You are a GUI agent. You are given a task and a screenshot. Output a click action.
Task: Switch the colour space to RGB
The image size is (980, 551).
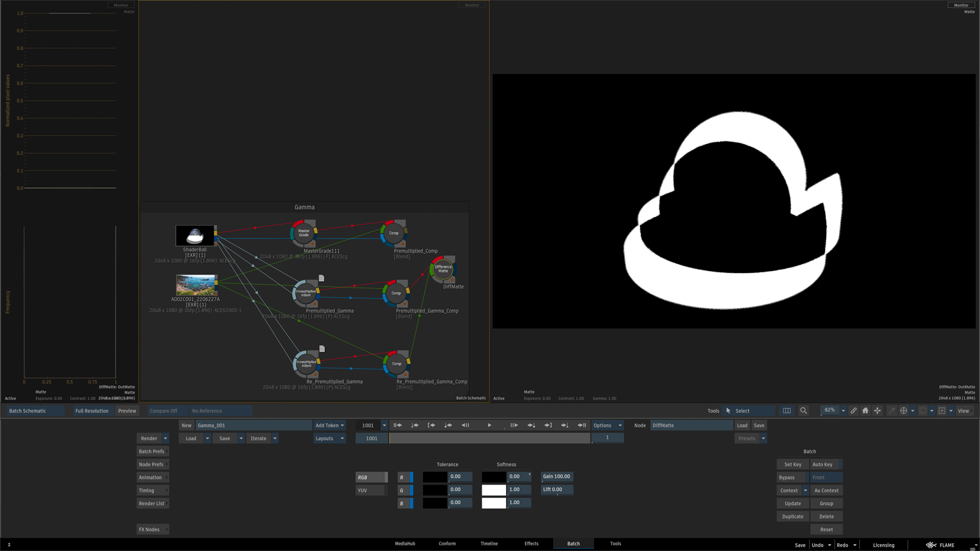pyautogui.click(x=371, y=477)
